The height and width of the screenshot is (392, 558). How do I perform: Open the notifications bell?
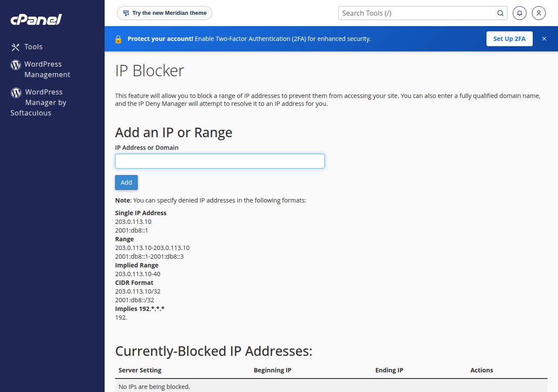coord(519,13)
